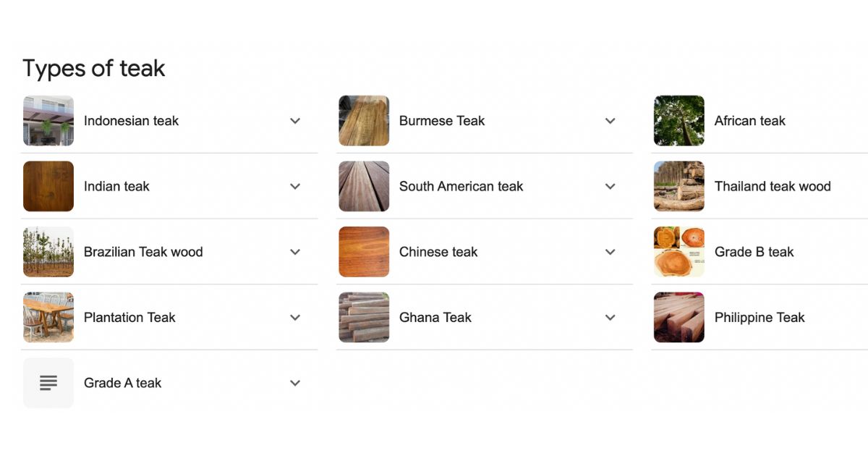
Task: Click the Grade A teak list icon
Action: pos(48,382)
